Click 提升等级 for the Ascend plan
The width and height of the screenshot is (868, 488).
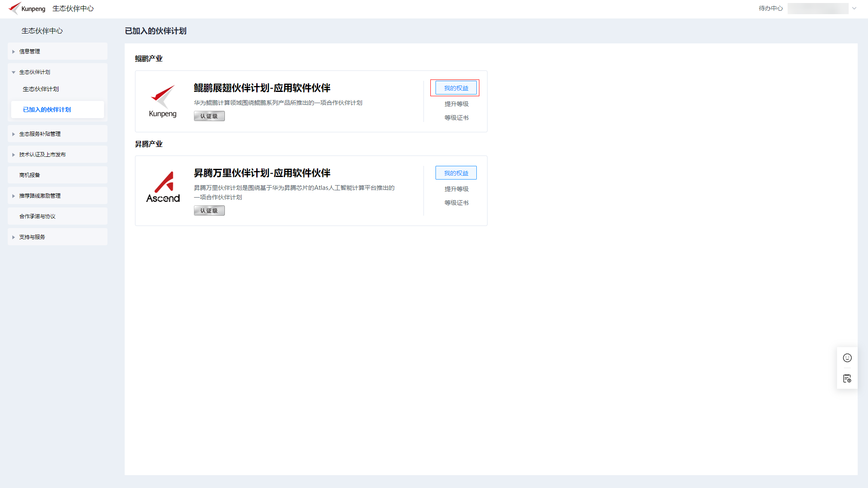456,189
